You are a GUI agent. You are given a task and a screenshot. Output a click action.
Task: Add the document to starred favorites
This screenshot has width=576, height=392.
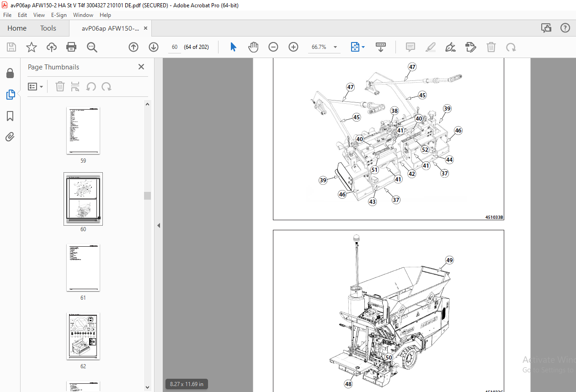31,47
